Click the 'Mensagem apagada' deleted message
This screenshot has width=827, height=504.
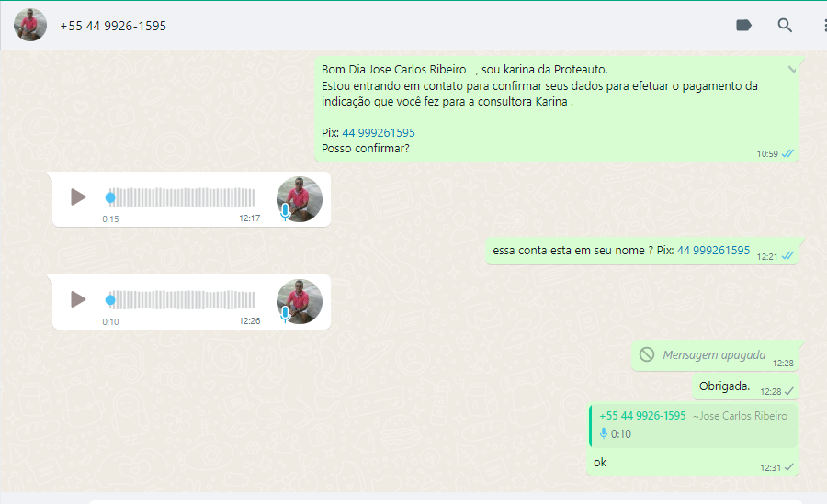(x=714, y=355)
